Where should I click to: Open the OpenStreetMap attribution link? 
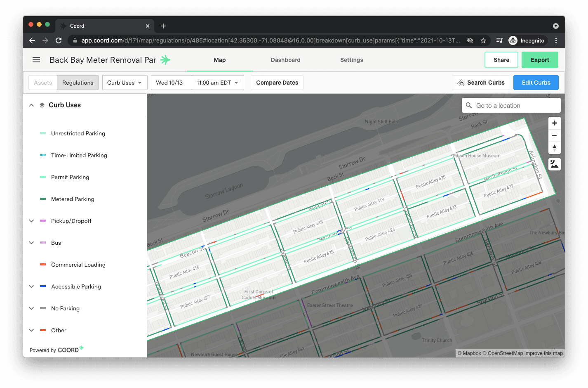[503, 353]
